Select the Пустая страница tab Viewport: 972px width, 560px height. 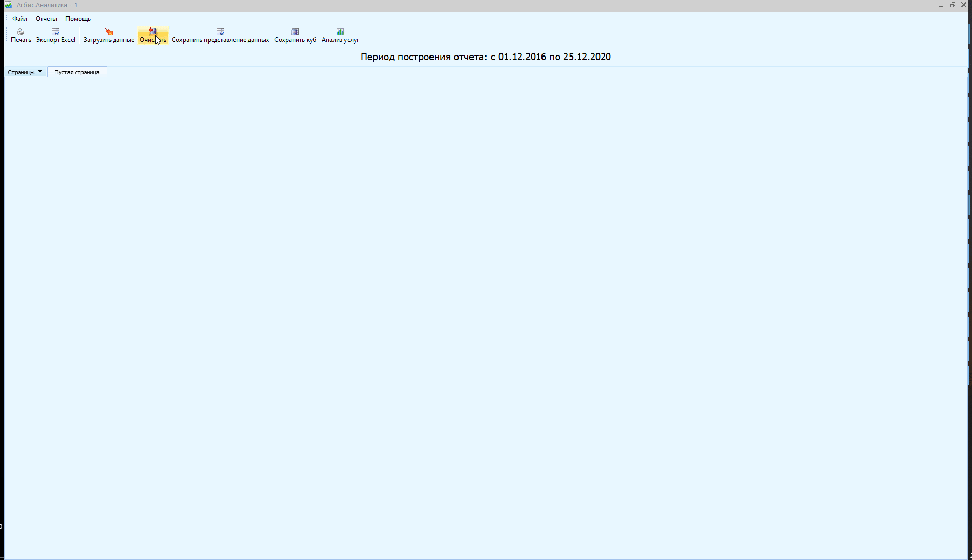[x=77, y=72]
